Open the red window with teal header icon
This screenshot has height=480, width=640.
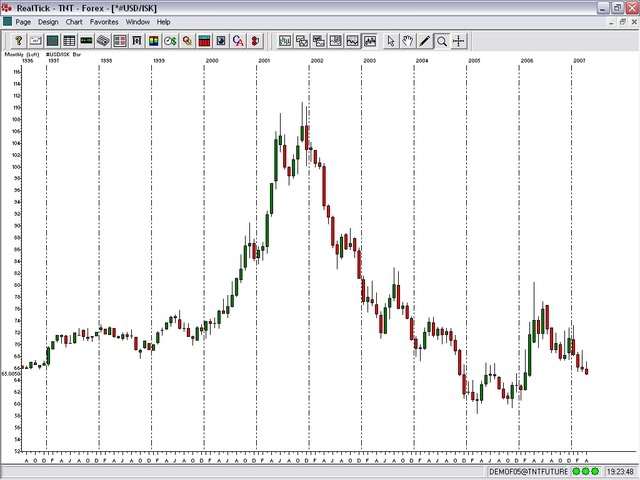click(204, 41)
